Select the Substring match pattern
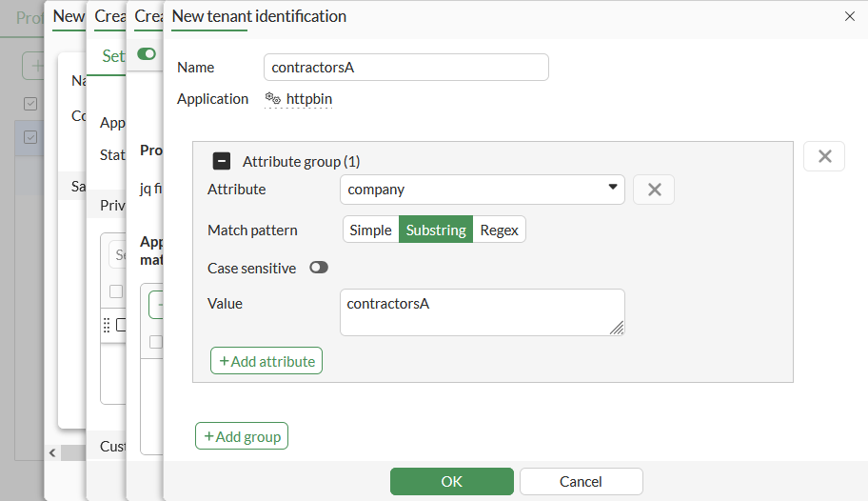The width and height of the screenshot is (868, 501). pos(436,230)
